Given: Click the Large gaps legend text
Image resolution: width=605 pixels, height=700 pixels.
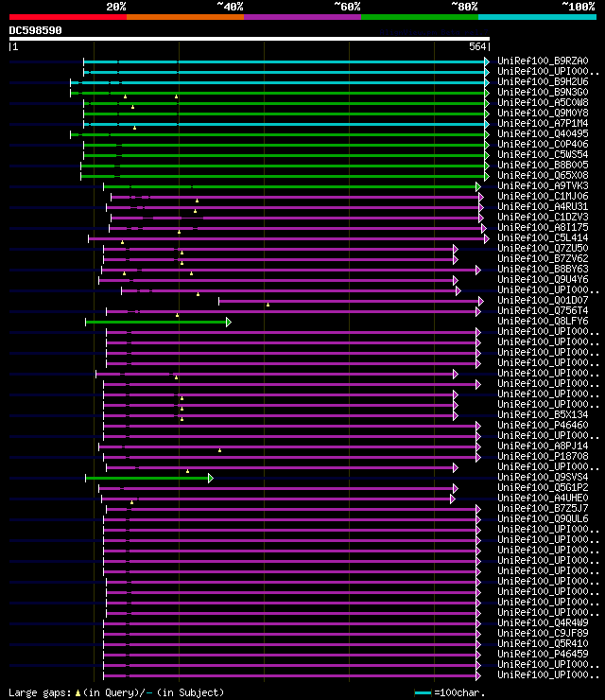Looking at the screenshot, I should pyautogui.click(x=40, y=692).
